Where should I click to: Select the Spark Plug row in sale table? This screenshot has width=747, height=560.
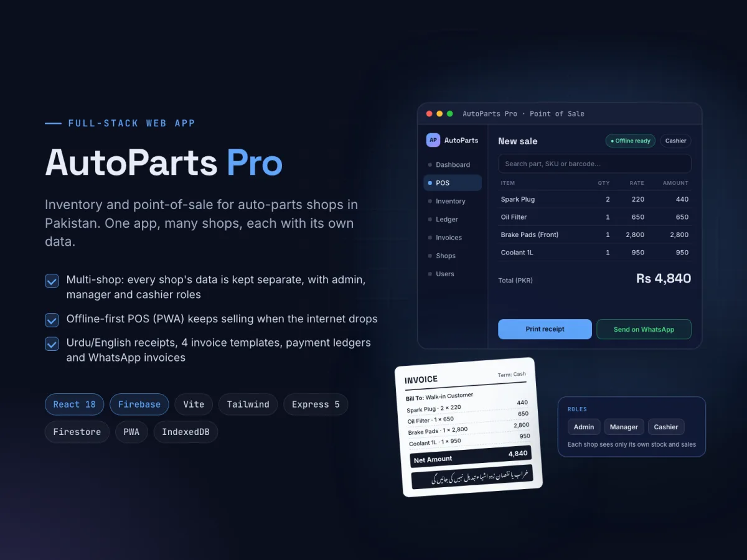click(x=594, y=199)
